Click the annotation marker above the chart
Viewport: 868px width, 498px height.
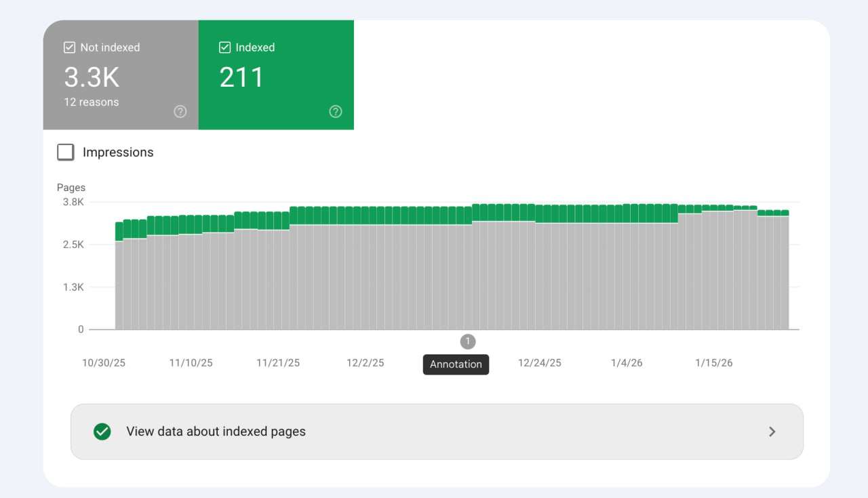467,341
